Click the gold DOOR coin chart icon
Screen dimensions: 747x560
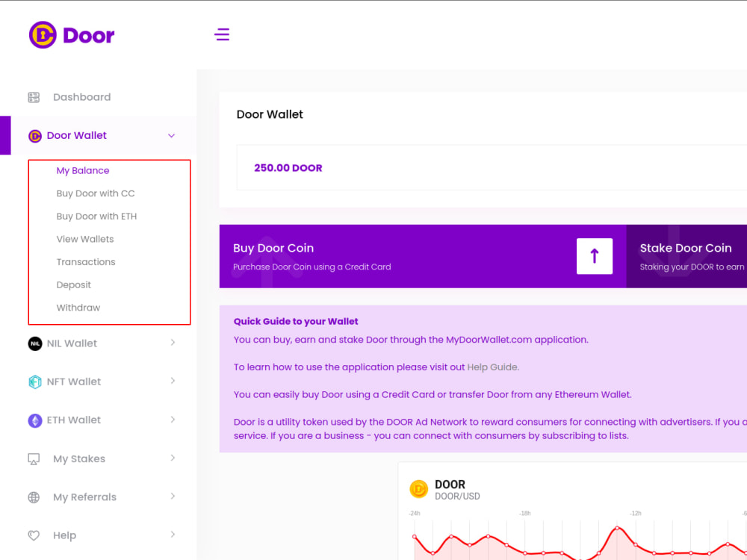[419, 489]
